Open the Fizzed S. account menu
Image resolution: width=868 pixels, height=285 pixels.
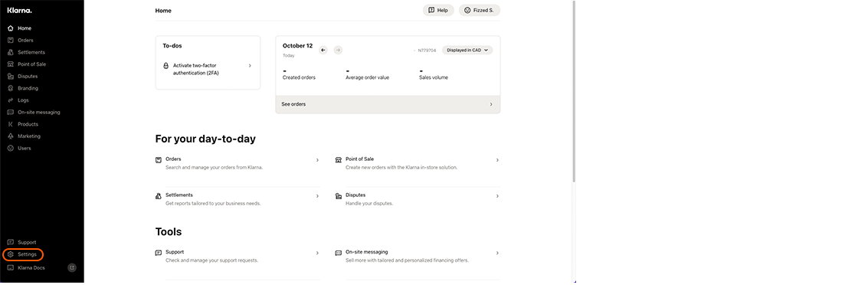(480, 10)
